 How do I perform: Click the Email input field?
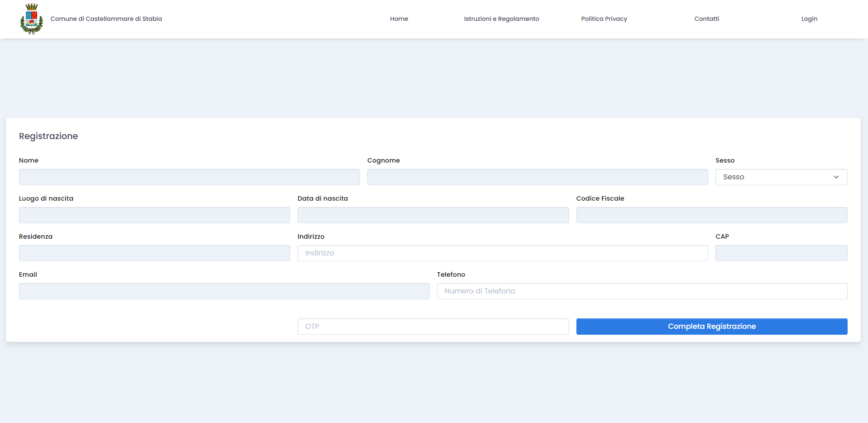click(x=224, y=291)
